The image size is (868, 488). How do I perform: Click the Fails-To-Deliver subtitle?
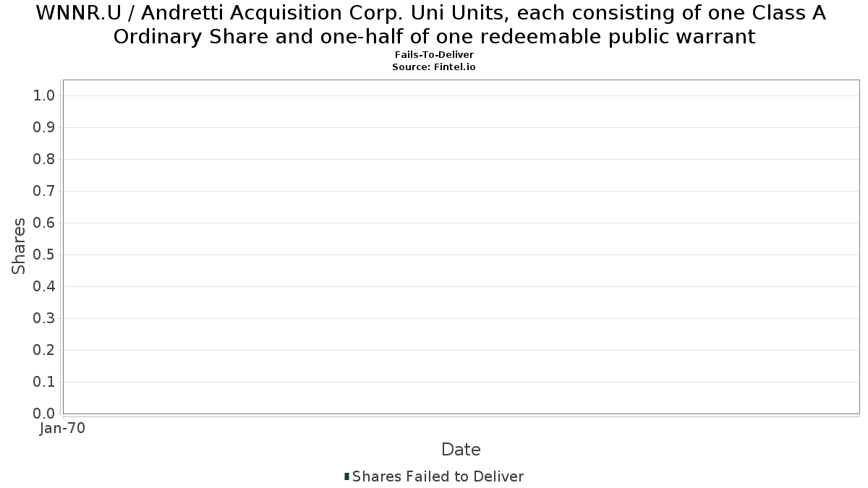(x=434, y=55)
